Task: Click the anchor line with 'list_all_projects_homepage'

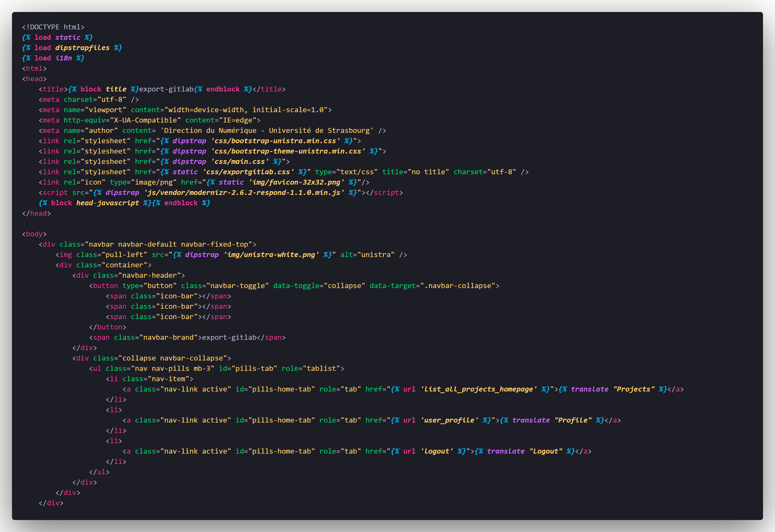Action: pos(403,389)
